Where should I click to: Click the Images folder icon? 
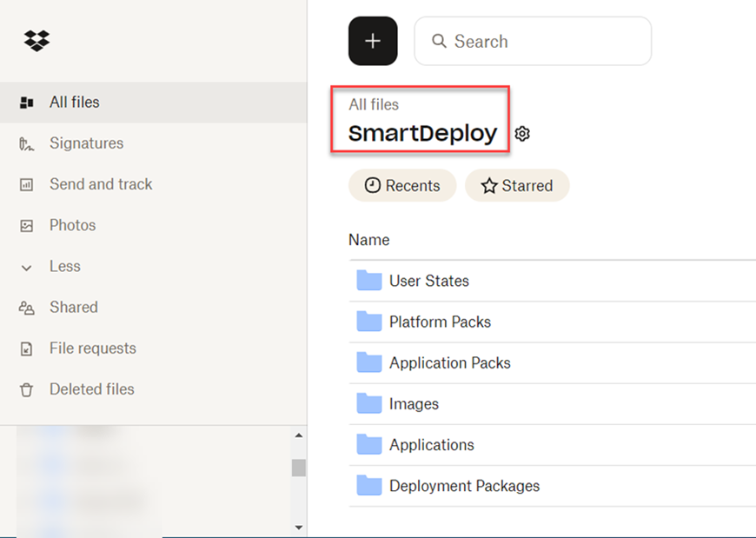[369, 403]
